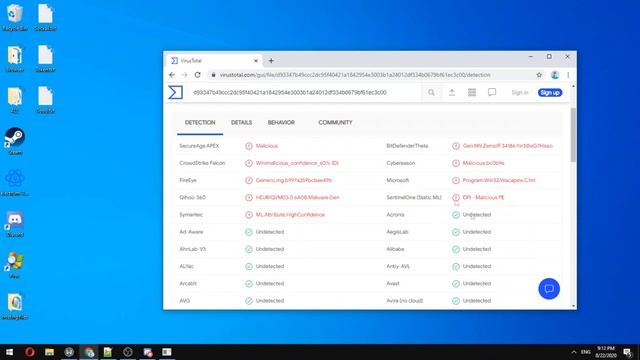The width and height of the screenshot is (640, 360).
Task: Switch to the DETAILS tab
Action: point(241,122)
